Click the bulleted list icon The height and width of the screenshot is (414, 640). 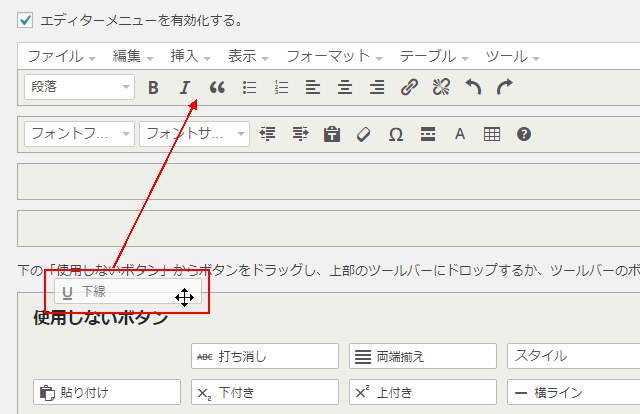pos(249,87)
